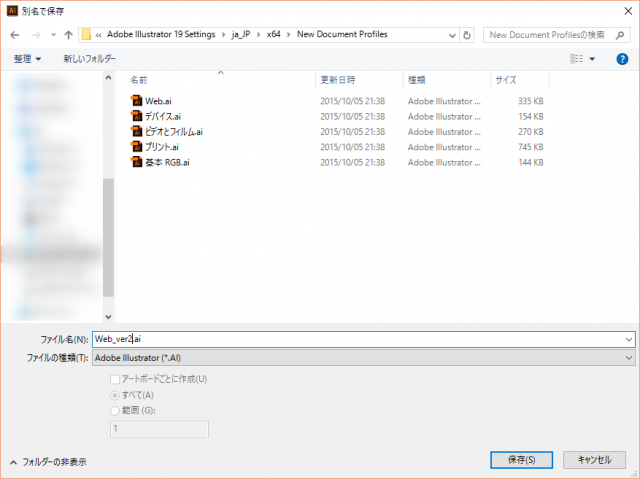Select the 範囲 radio button
640x479 pixels.
114,409
